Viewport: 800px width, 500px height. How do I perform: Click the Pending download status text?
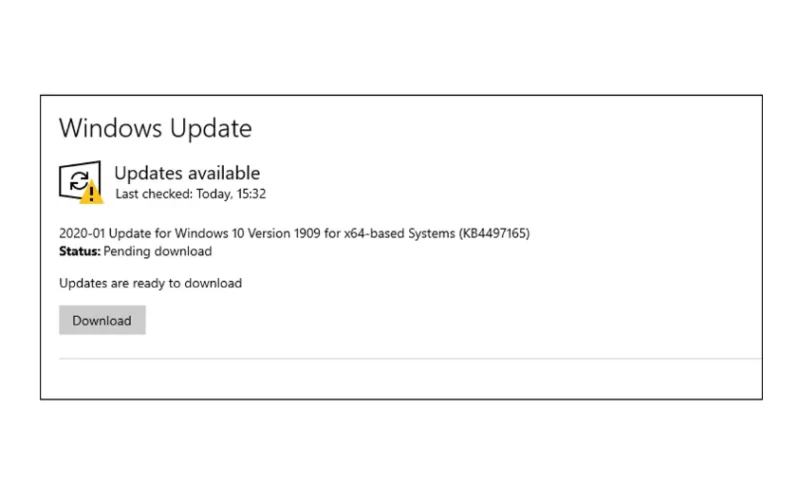(158, 251)
